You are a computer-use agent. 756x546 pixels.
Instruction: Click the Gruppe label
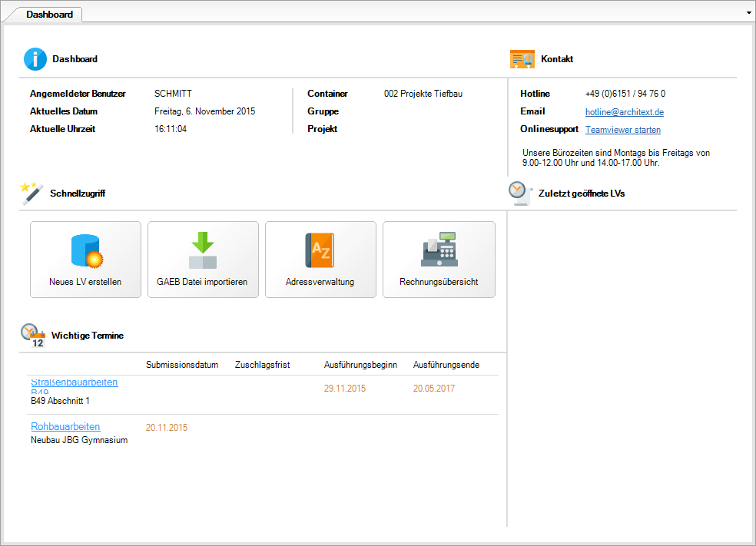(323, 111)
